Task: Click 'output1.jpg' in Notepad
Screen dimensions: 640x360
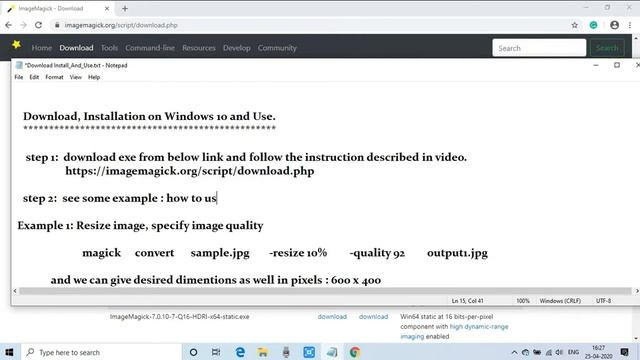Action: coord(457,253)
